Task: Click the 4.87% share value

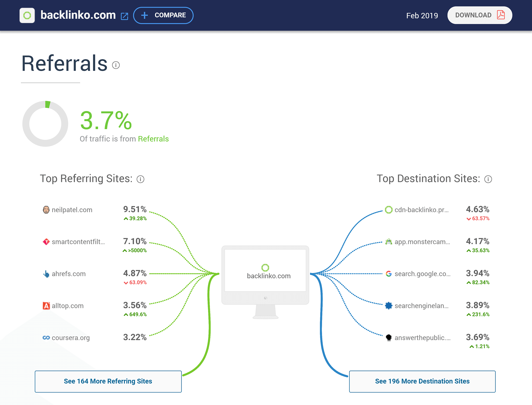Action: 135,273
